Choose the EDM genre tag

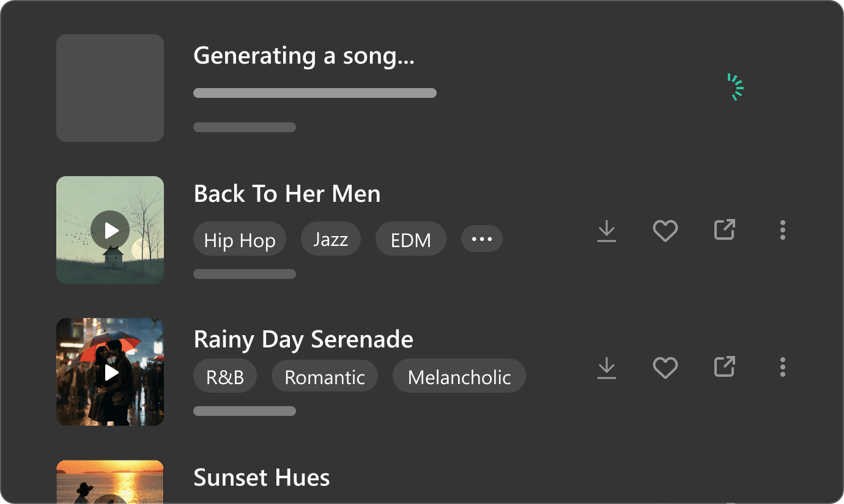pos(411,239)
